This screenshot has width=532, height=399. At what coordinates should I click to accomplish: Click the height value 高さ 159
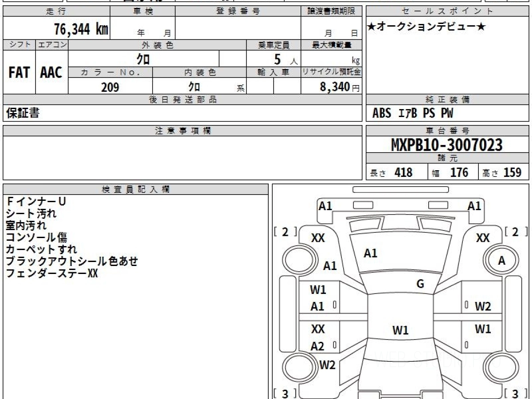[x=502, y=172]
